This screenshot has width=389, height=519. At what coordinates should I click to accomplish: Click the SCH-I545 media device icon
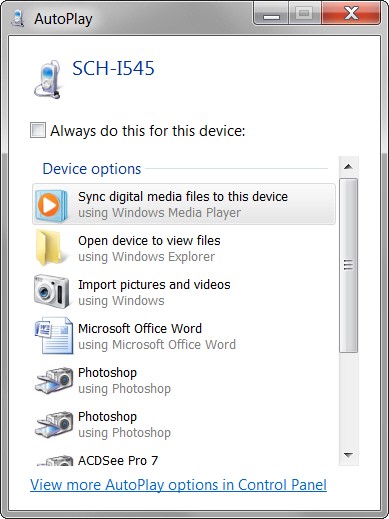[x=48, y=79]
